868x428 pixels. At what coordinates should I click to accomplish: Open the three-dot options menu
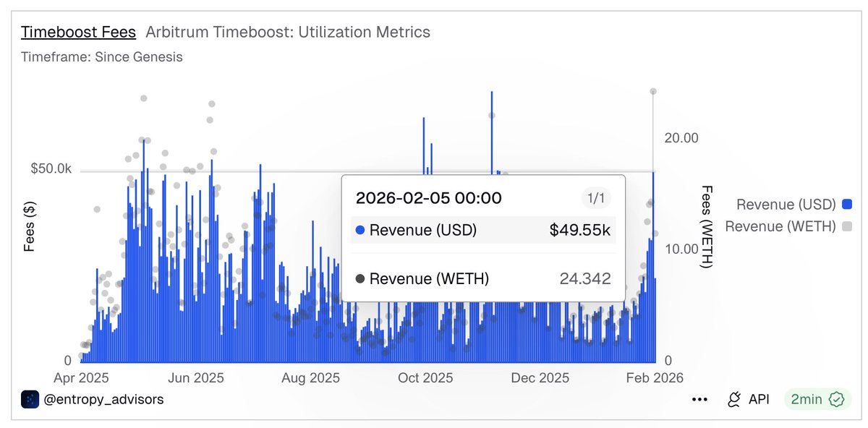coord(699,398)
